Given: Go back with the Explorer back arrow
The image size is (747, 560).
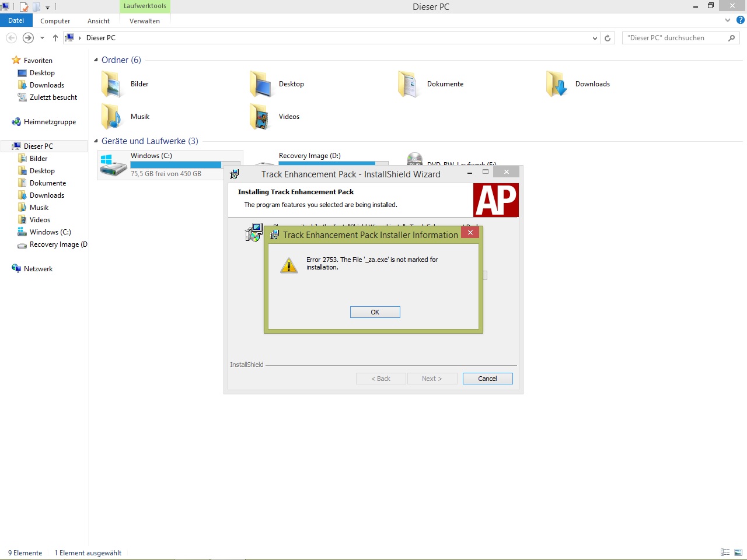Looking at the screenshot, I should pyautogui.click(x=11, y=38).
